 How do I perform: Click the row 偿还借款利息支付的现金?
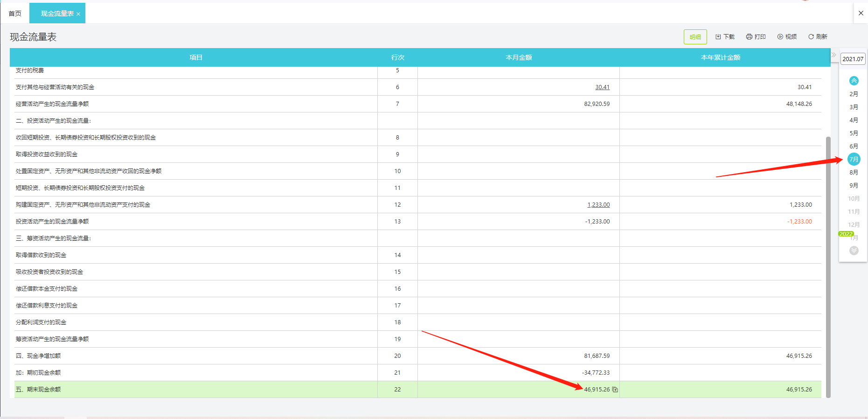coord(418,306)
